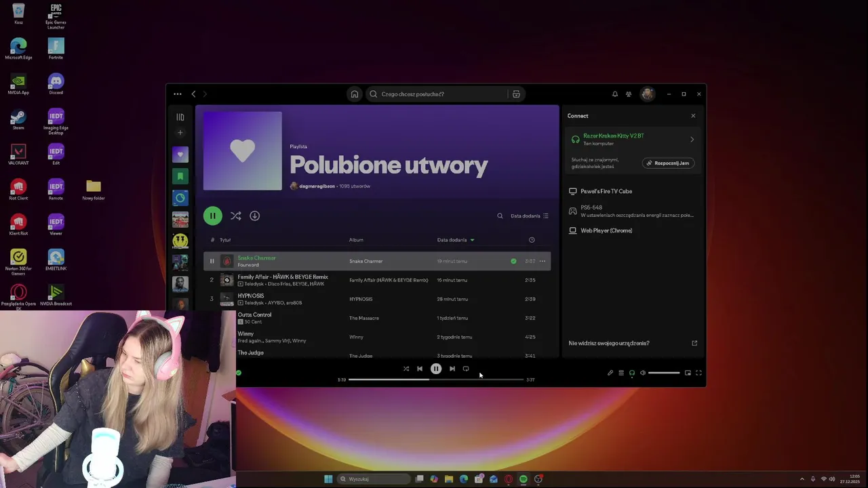Viewport: 868px width, 488px height.
Task: Toggle repeat in player bar
Action: pyautogui.click(x=466, y=369)
